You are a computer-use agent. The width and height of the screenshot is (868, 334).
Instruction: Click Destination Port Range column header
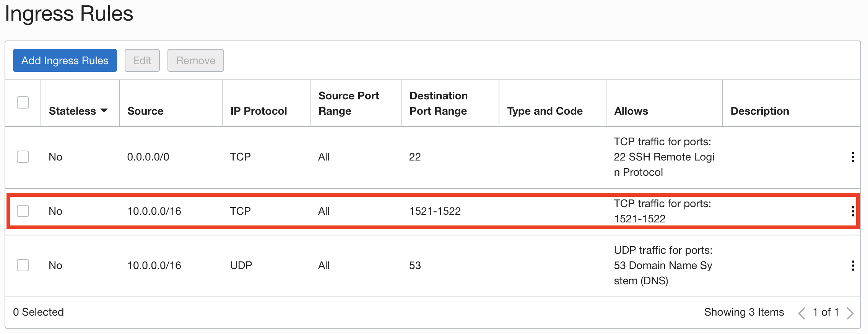coord(439,103)
